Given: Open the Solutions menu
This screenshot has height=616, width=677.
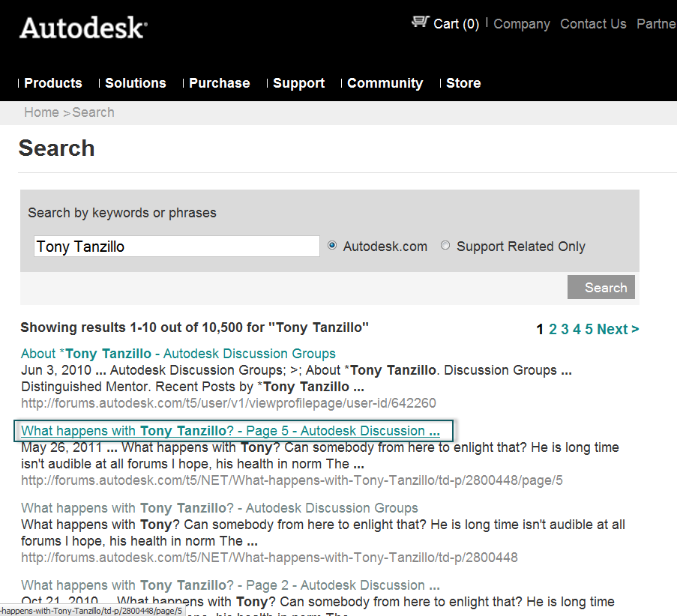Looking at the screenshot, I should click(136, 83).
